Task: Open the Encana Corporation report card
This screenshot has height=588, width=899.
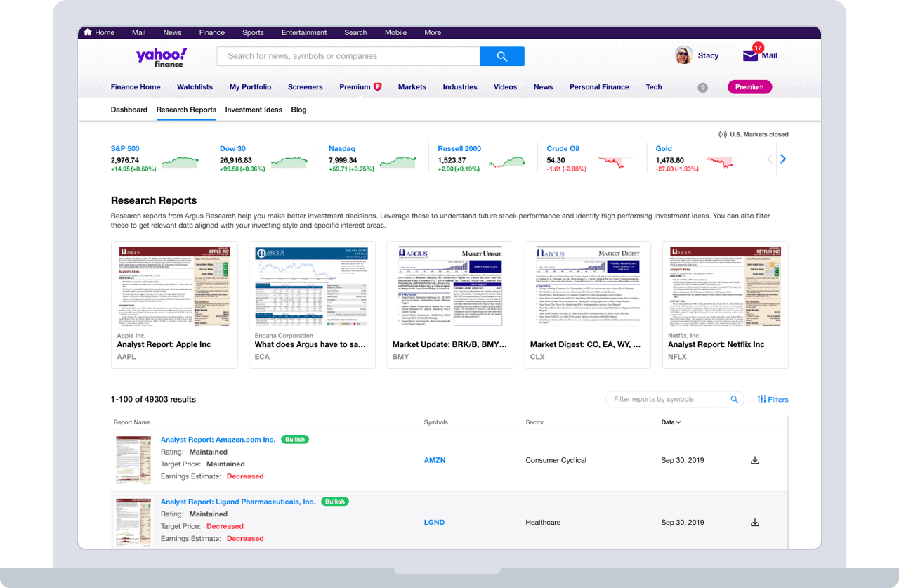Action: [312, 305]
